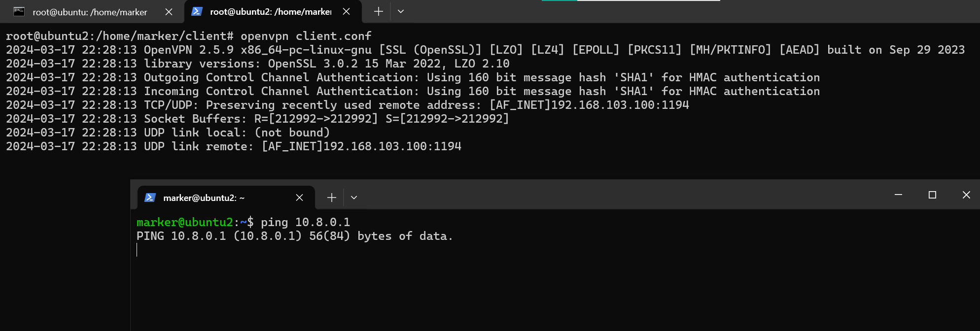Select the marker@ubuntu2: ~ tab

click(x=204, y=198)
